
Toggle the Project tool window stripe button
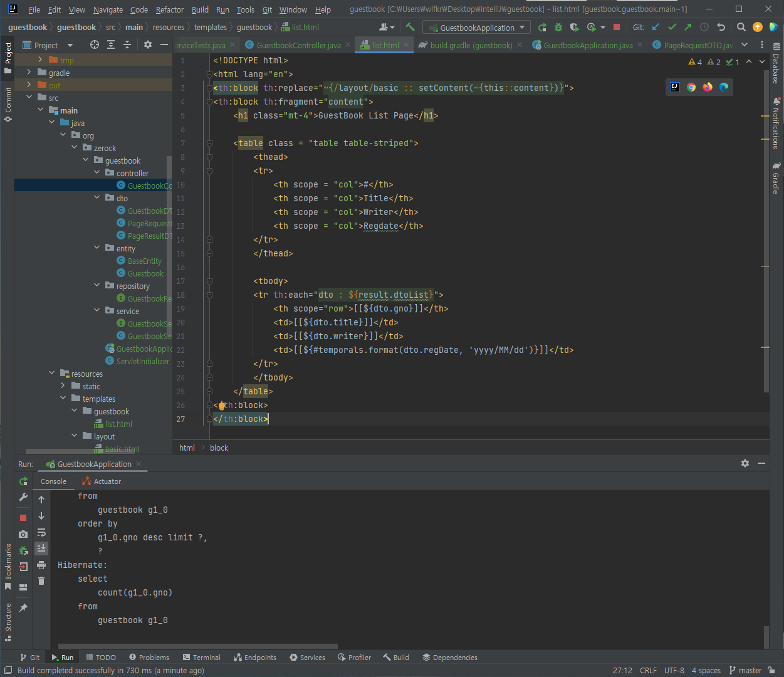(x=8, y=58)
